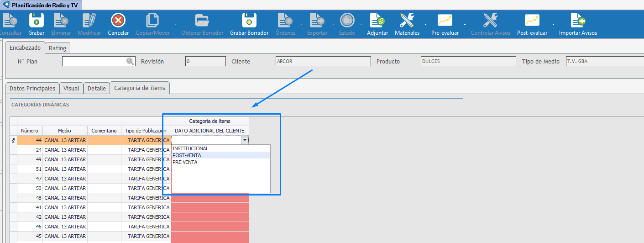Click the Pre-evaluar chart icon
This screenshot has height=243, width=644.
click(x=445, y=21)
